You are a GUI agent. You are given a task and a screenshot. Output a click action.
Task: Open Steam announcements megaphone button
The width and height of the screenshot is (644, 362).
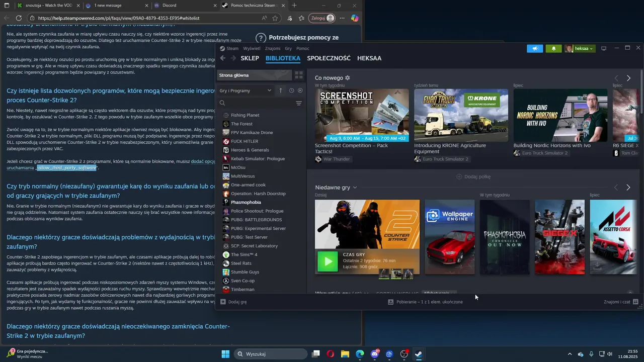535,49
